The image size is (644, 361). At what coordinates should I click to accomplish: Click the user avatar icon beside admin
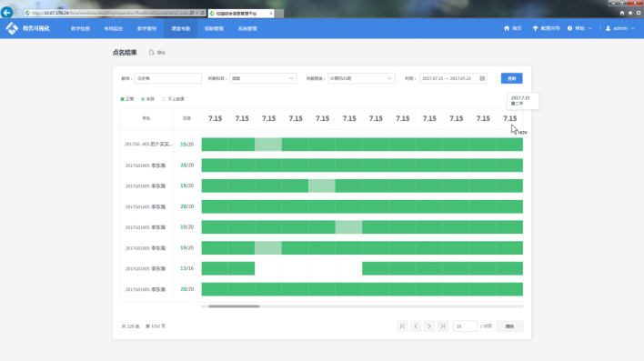pyautogui.click(x=608, y=28)
